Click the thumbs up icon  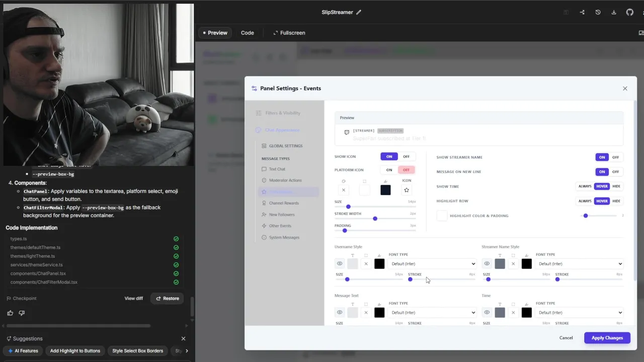pyautogui.click(x=10, y=313)
